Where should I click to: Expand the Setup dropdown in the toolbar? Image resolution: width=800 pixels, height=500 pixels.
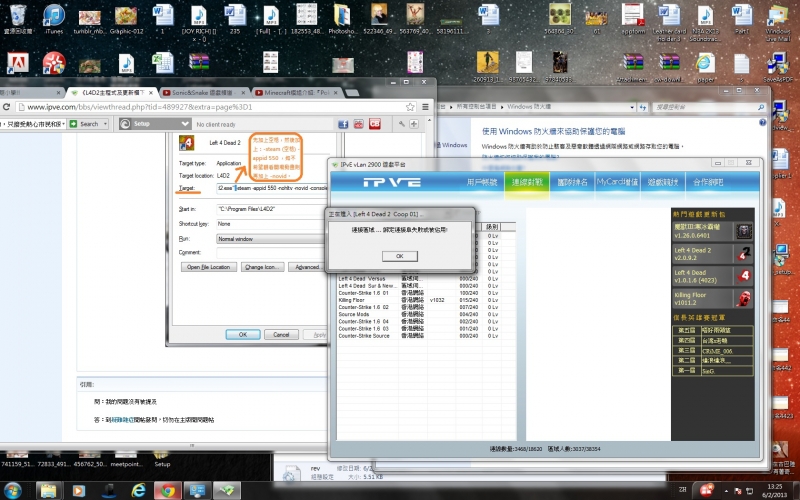185,124
